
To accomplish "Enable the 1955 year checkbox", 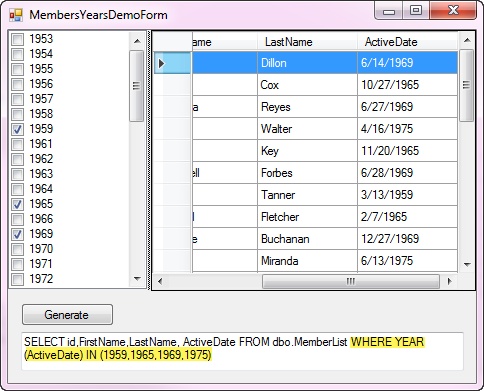I will click(18, 69).
